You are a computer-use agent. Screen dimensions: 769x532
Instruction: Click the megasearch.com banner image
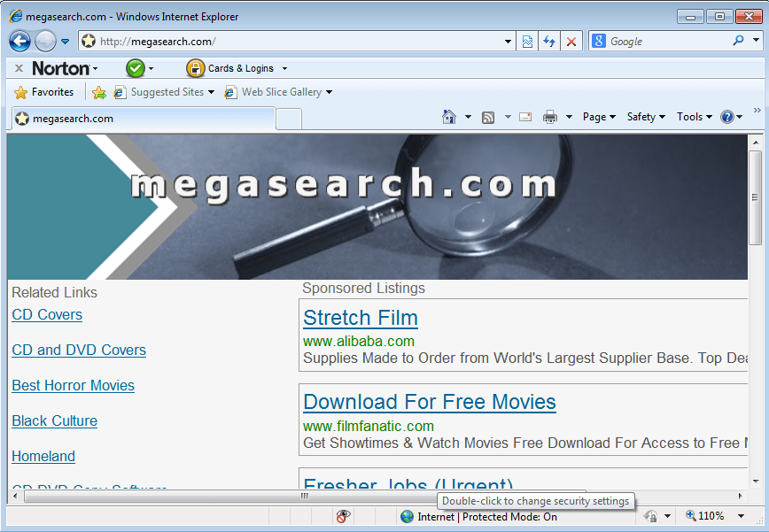tap(377, 207)
